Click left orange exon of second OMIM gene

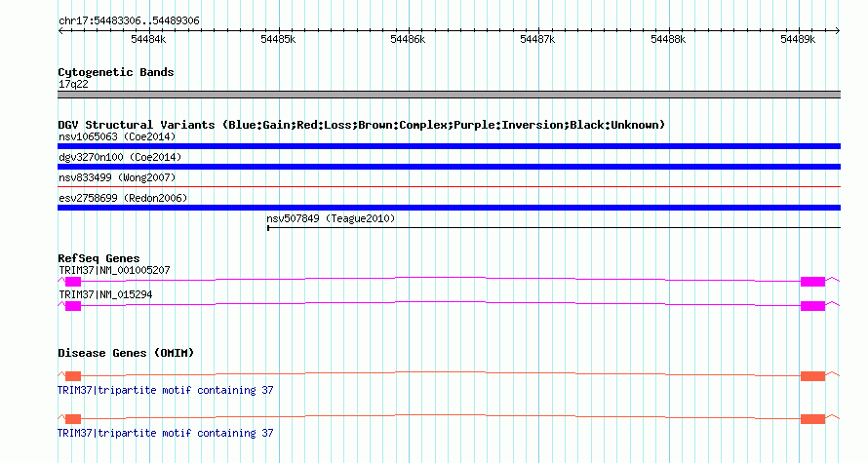pyautogui.click(x=73, y=419)
